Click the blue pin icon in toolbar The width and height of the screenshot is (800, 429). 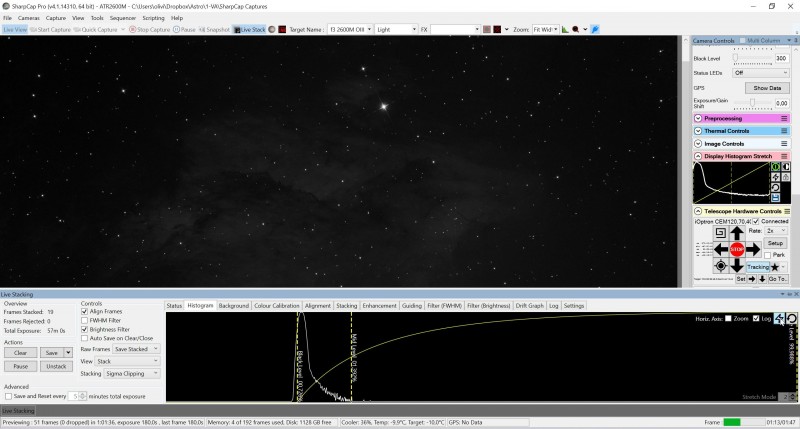point(595,30)
